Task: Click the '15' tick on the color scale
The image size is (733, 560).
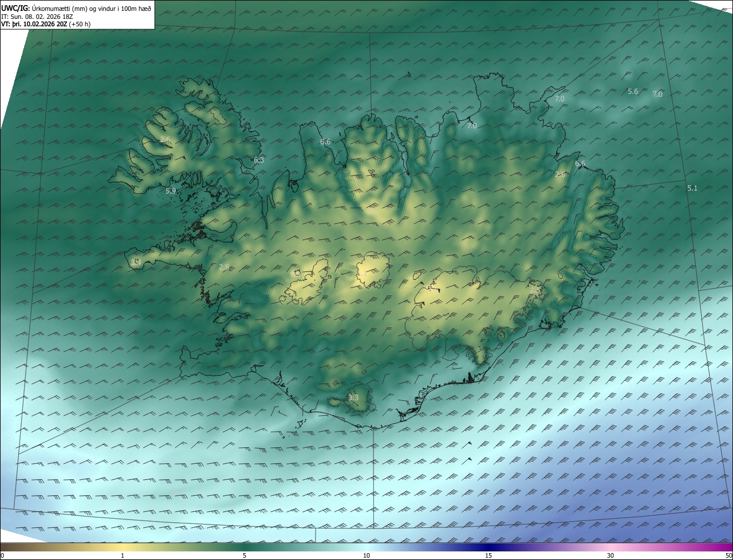Action: click(488, 555)
